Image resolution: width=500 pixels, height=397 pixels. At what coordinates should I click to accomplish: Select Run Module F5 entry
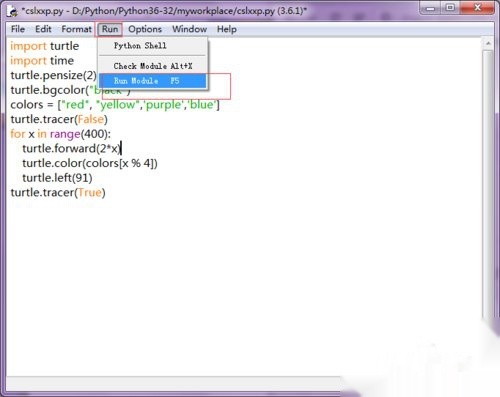[x=153, y=81]
